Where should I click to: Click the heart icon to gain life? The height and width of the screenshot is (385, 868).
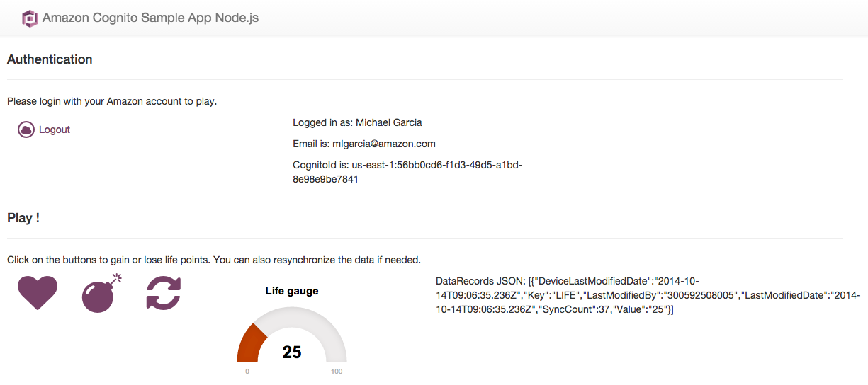click(38, 292)
